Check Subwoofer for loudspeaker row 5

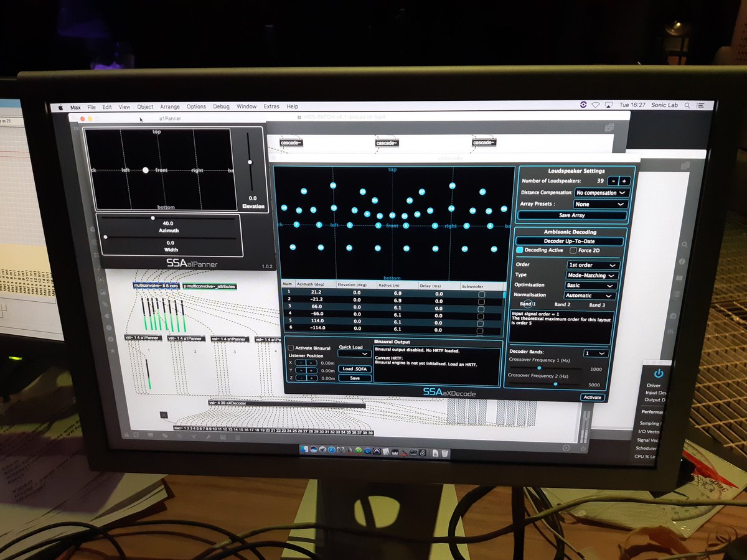[481, 324]
